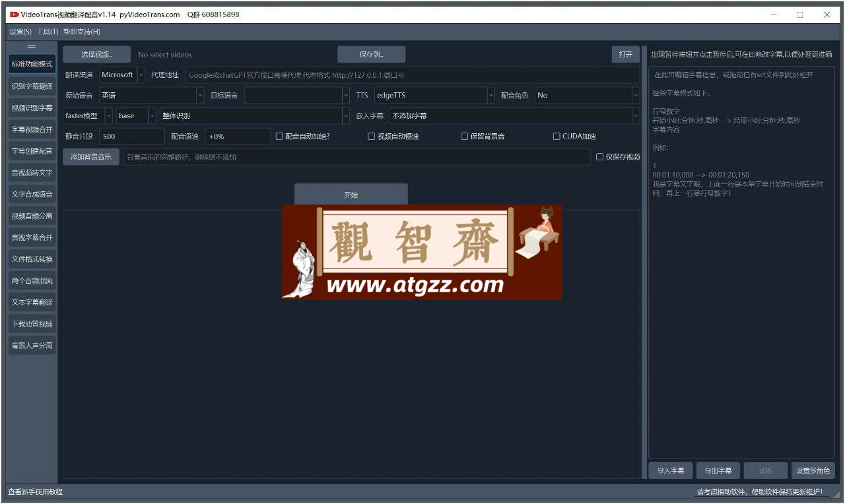The width and height of the screenshot is (845, 504).
Task: Open the 字幕创建配音 sidebar tool
Action: point(32,151)
